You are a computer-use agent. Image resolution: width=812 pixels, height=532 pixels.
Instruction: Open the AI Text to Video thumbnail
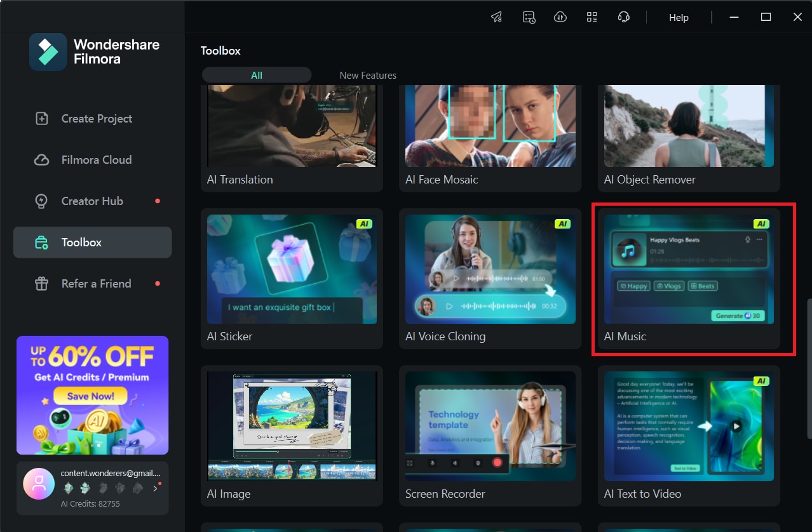click(689, 426)
